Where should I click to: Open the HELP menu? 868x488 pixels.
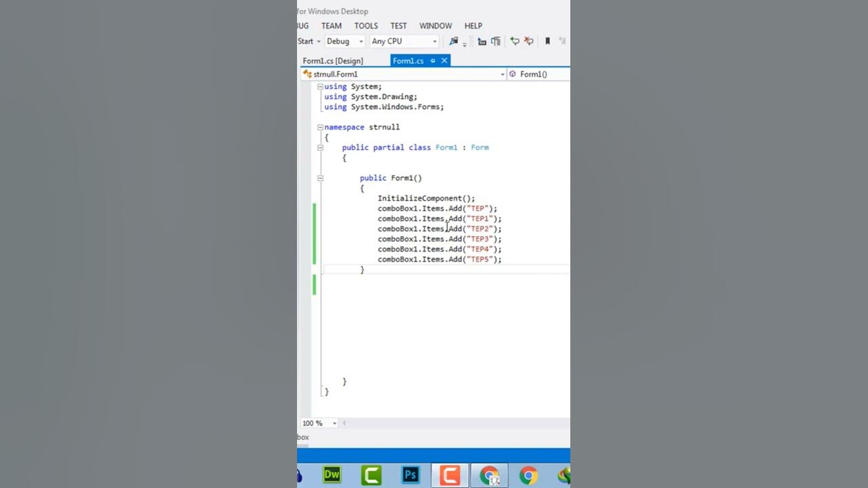(473, 26)
